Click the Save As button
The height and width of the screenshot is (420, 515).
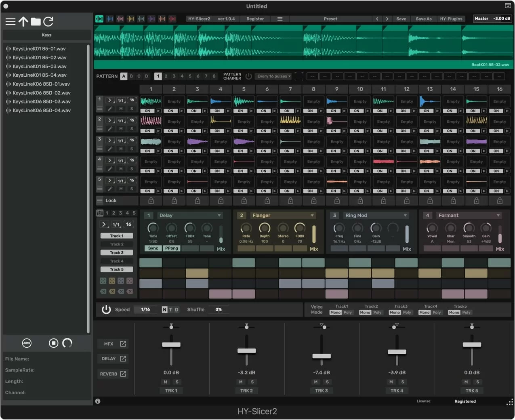point(423,19)
